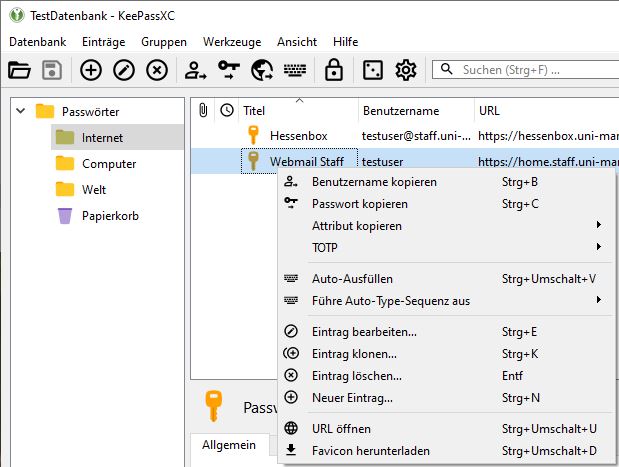
Task: Click the magnifier icon in the search box
Action: click(446, 69)
